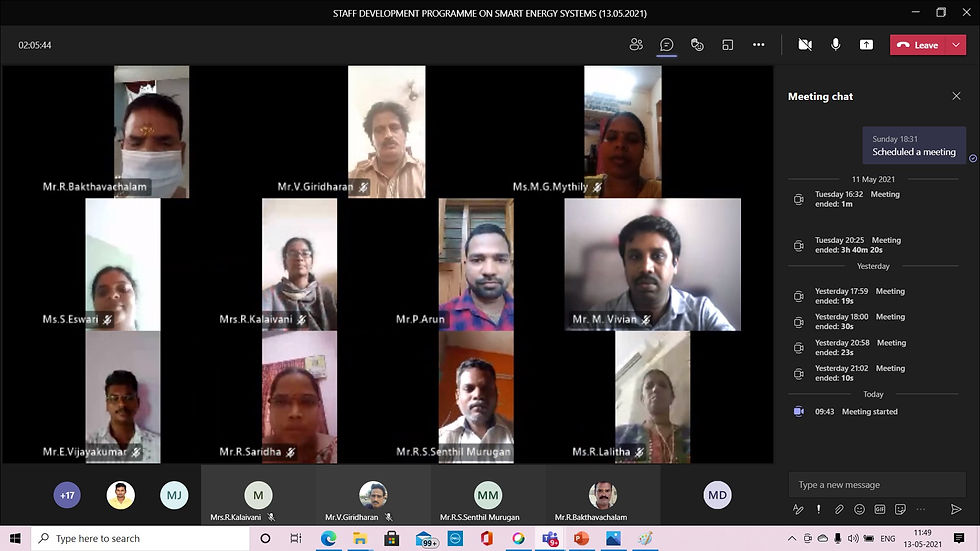
Task: Open File Explorer from taskbar
Action: (360, 538)
